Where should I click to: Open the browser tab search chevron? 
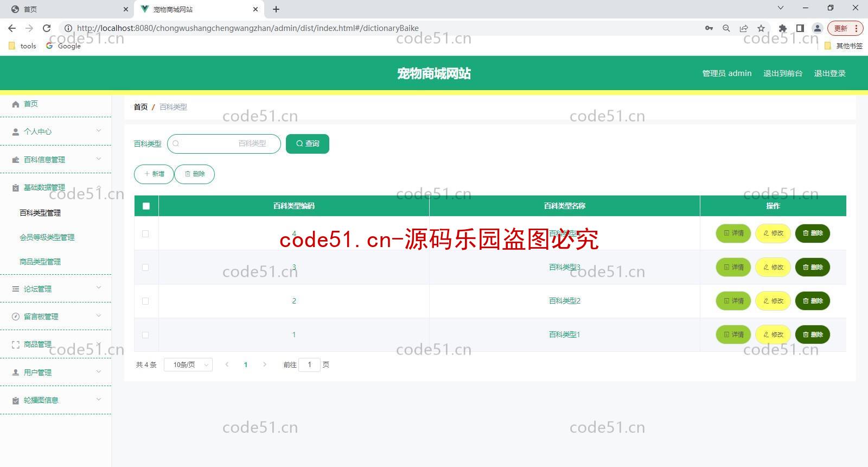(781, 8)
